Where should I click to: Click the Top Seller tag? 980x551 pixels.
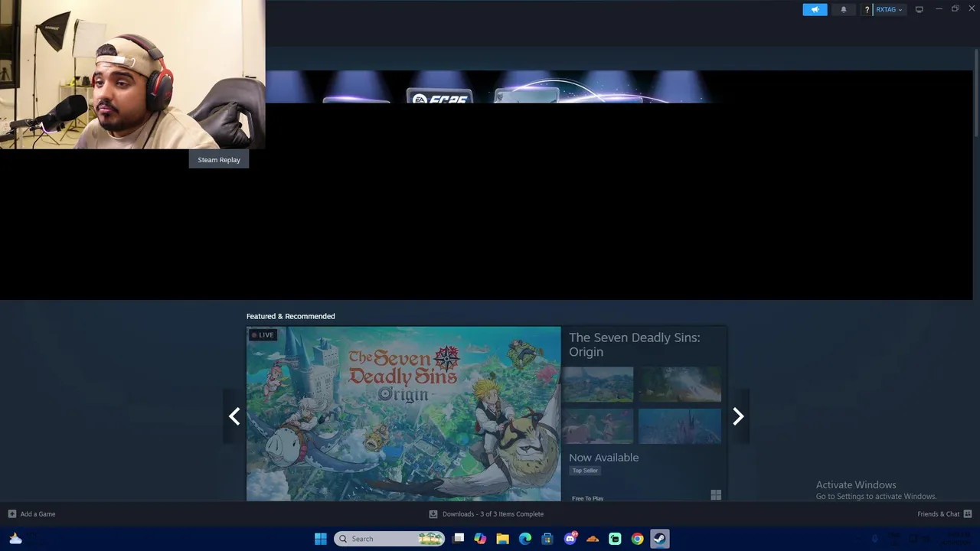585,471
